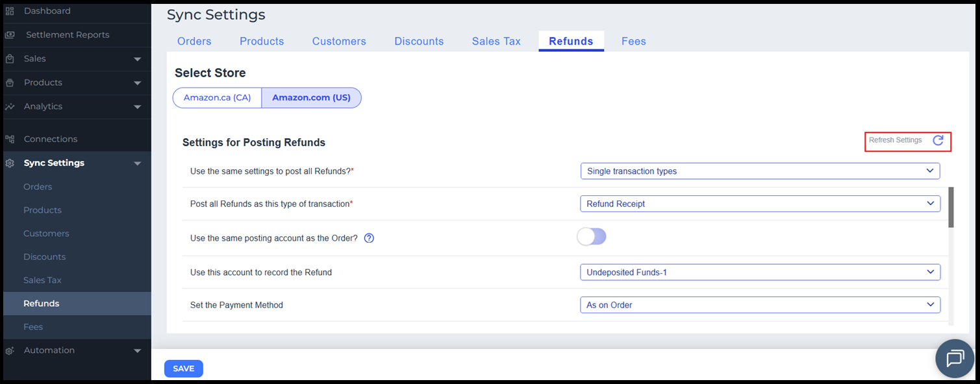Open the Undeposited Funds-1 account dropdown
The image size is (980, 384).
tap(760, 272)
